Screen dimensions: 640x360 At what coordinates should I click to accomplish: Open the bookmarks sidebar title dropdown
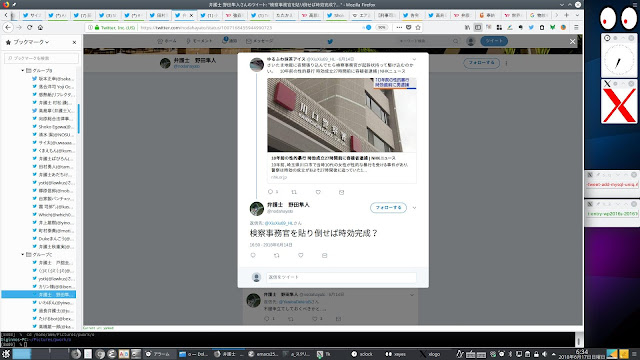point(31,42)
